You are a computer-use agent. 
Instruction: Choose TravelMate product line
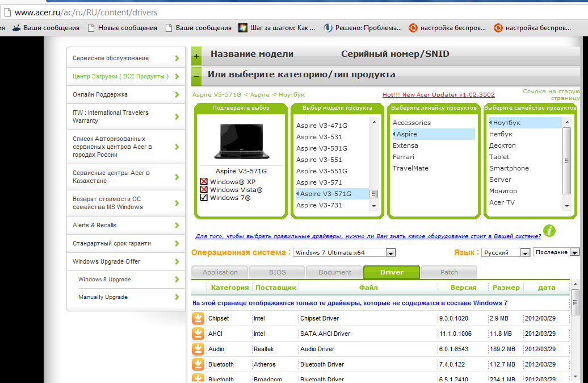click(410, 168)
